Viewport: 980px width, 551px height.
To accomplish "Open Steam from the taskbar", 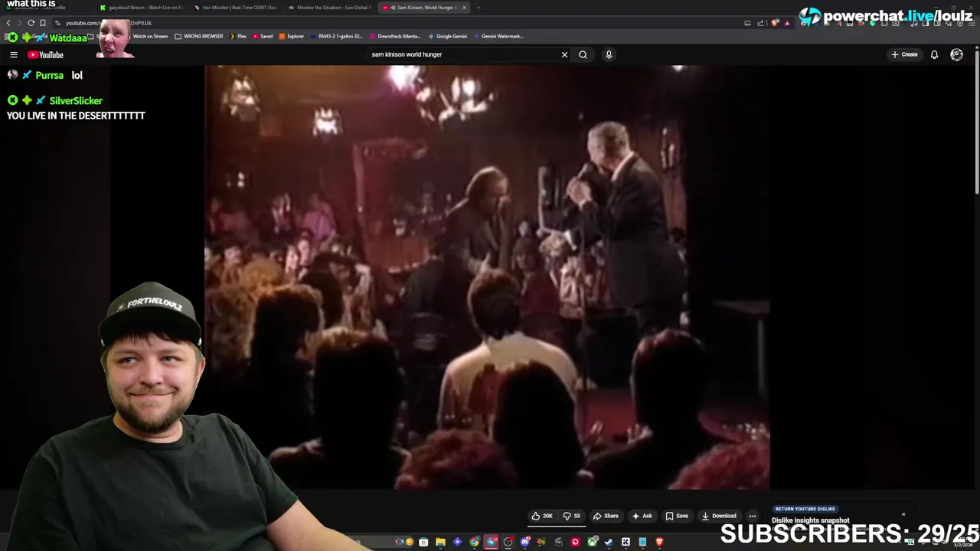I will (609, 542).
